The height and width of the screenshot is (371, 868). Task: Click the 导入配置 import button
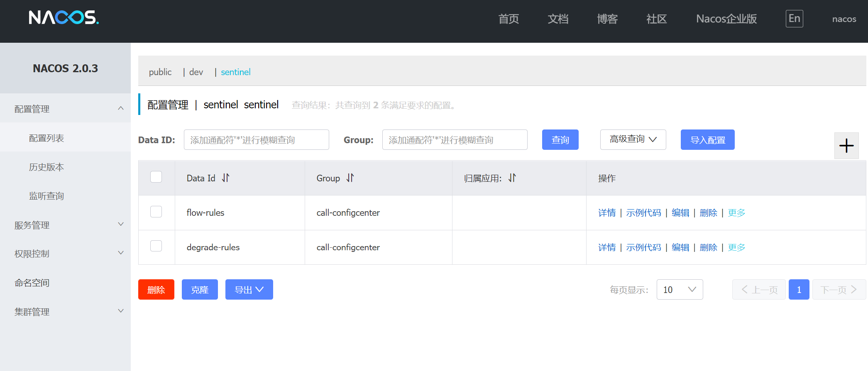708,140
